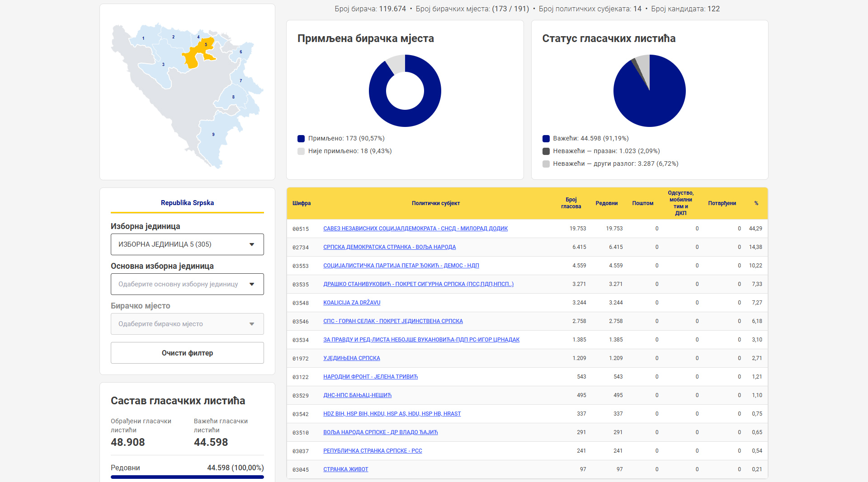The height and width of the screenshot is (482, 868).
Task: Expand the Бирачко мјесто dropdown
Action: 187,324
